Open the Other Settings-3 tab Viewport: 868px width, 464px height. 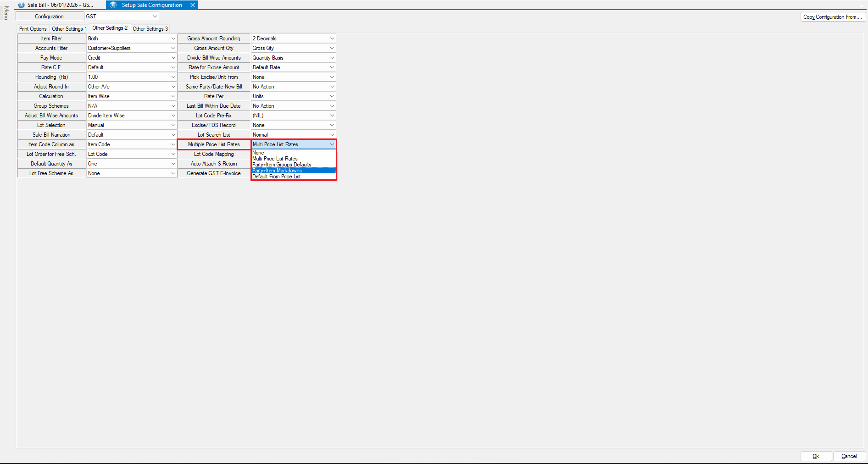click(150, 29)
